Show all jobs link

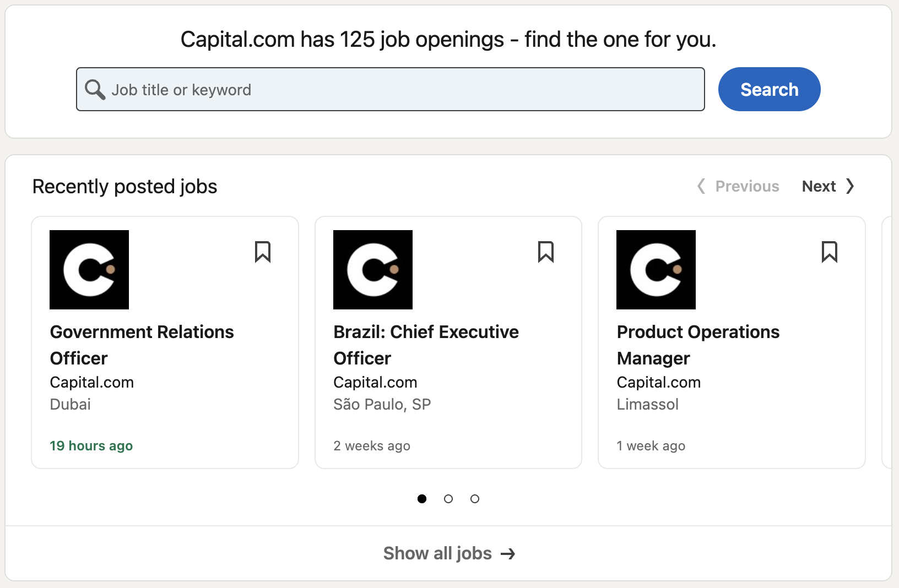pos(437,553)
